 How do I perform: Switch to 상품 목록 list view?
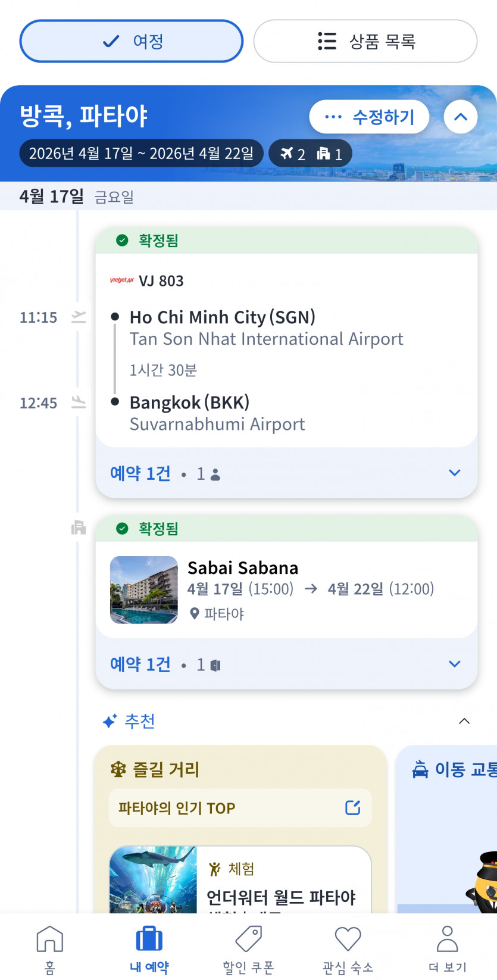365,41
